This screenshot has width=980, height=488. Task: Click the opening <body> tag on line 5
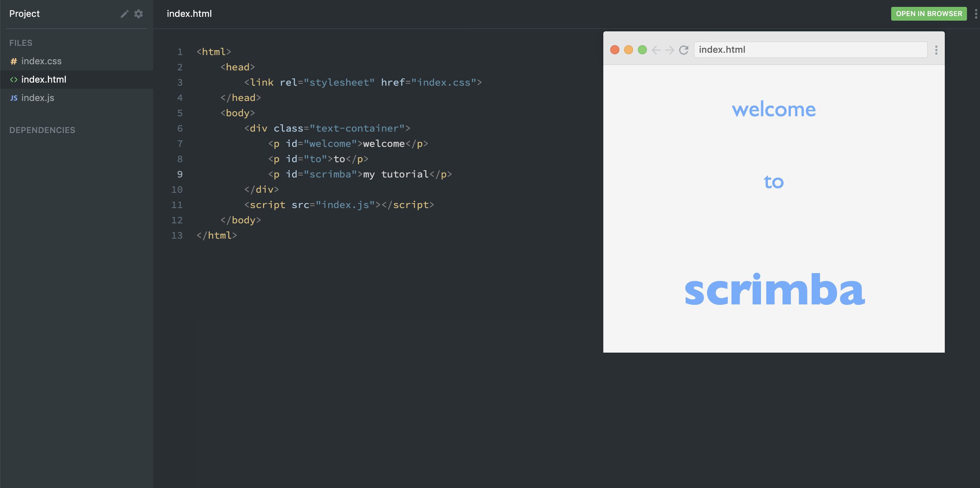tap(237, 113)
